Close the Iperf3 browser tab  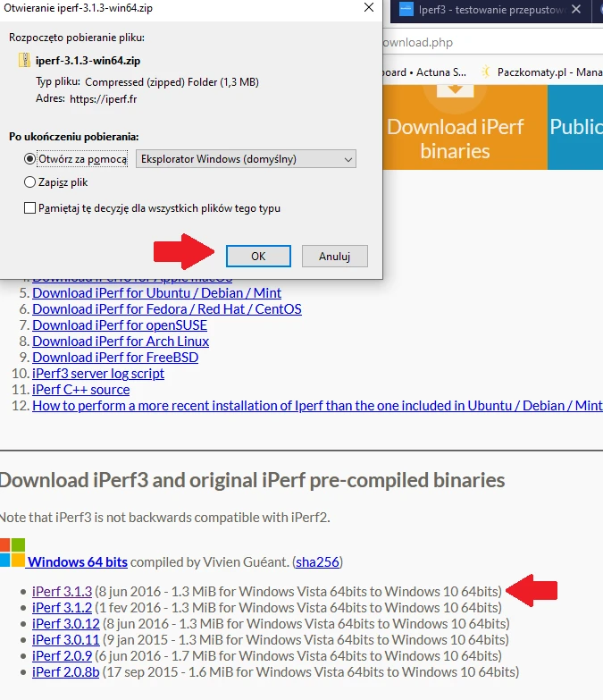tap(576, 9)
